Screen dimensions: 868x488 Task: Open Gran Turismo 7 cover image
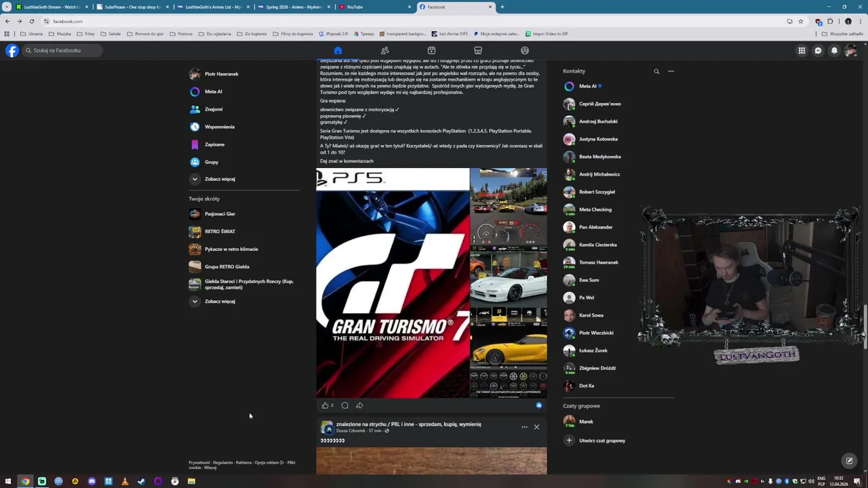[393, 283]
